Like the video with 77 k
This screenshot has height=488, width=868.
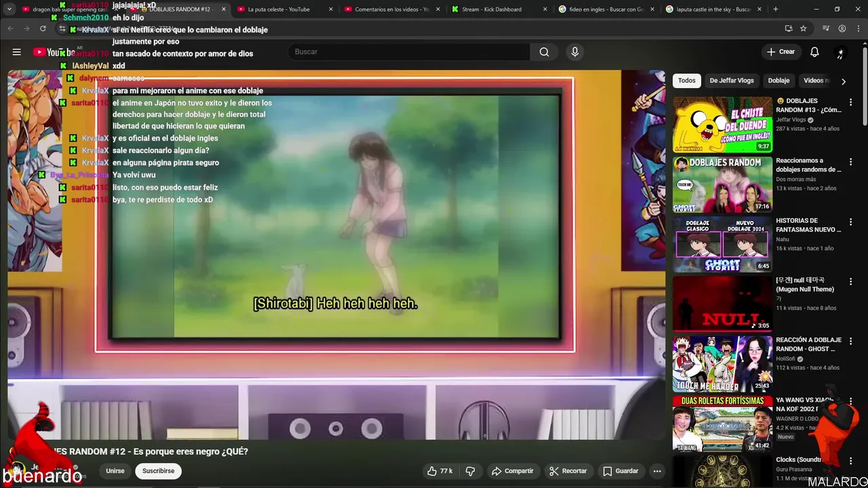click(x=439, y=471)
